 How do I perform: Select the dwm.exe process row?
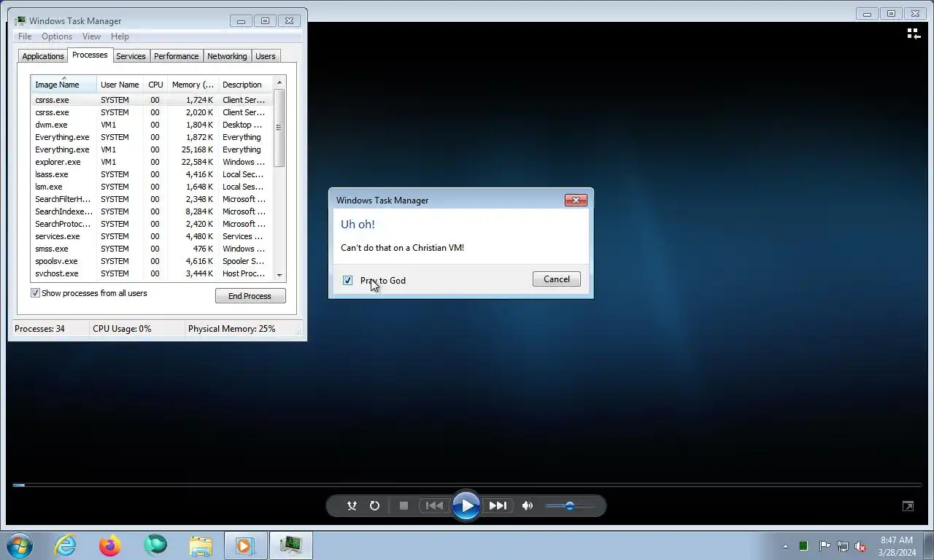click(x=152, y=125)
